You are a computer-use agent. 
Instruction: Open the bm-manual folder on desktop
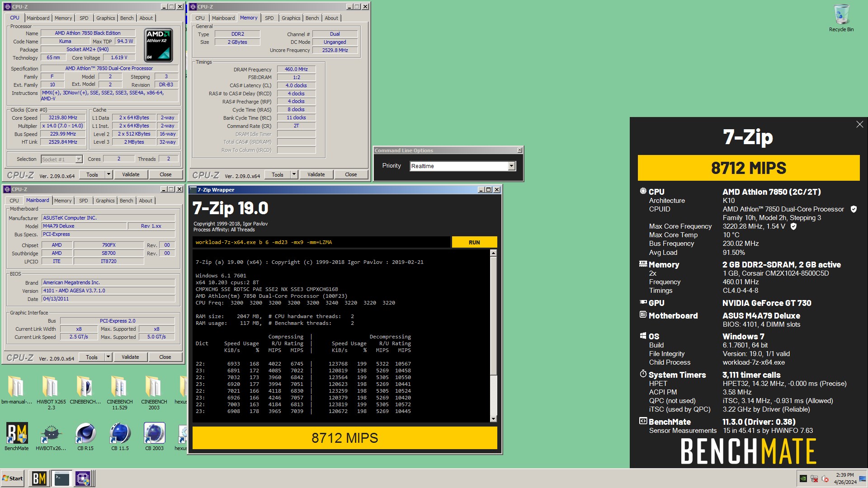[x=16, y=389]
